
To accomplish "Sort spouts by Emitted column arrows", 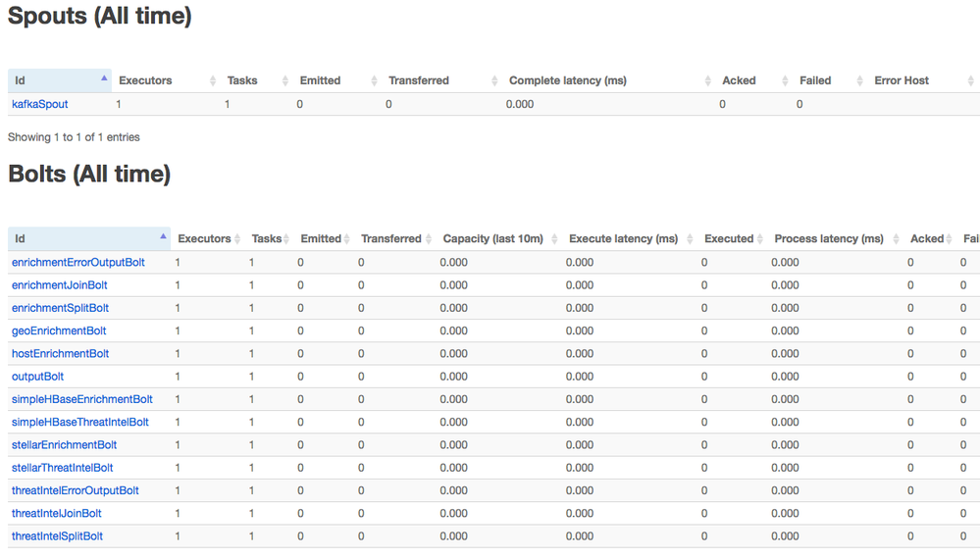I will pos(374,80).
